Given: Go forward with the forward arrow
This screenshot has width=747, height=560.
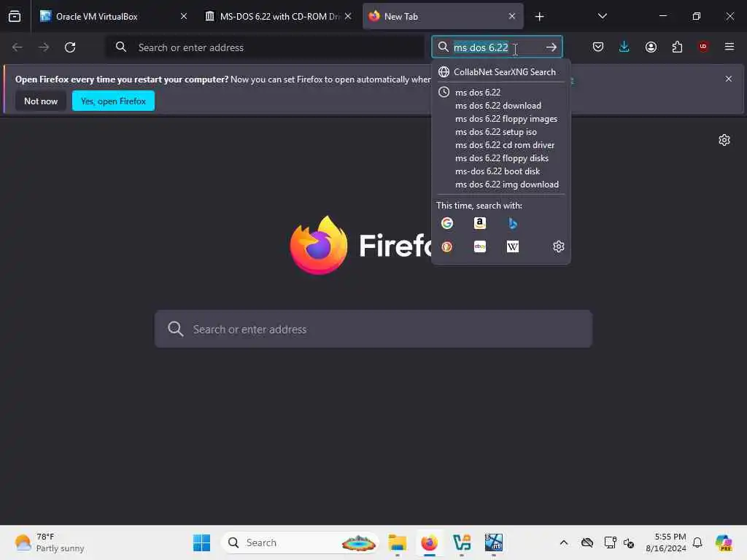Looking at the screenshot, I should click(43, 47).
